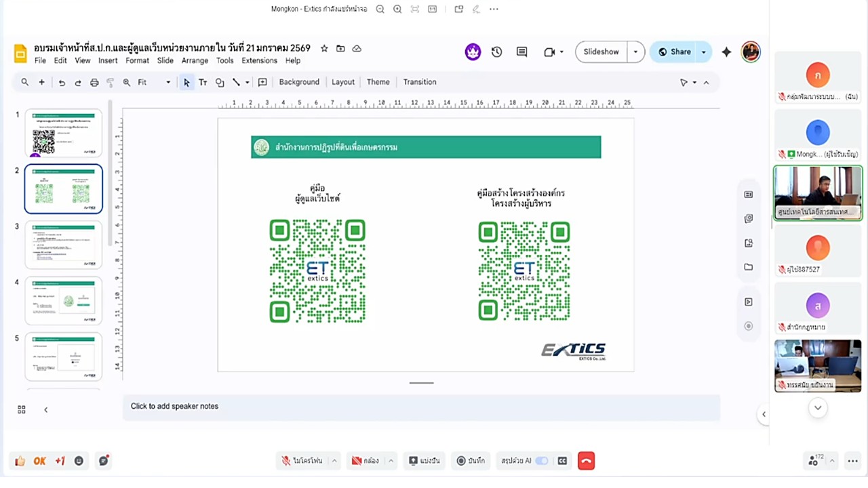868x488 pixels.
Task: Open version history clock icon
Action: [497, 52]
